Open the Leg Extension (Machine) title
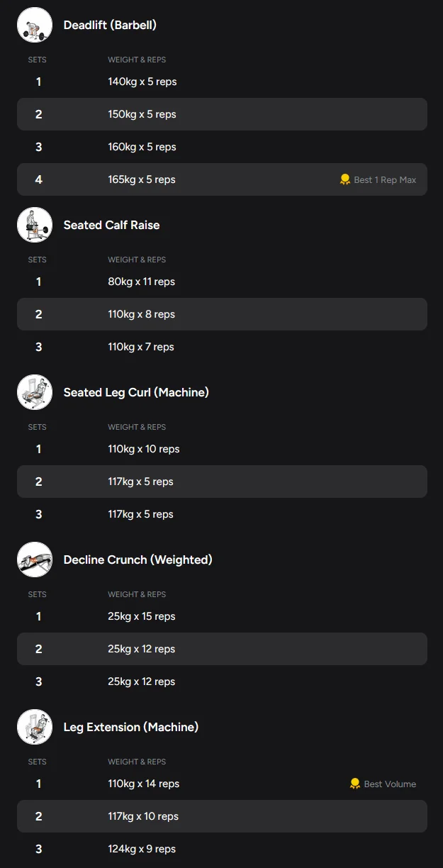Image resolution: width=443 pixels, height=868 pixels. click(131, 727)
